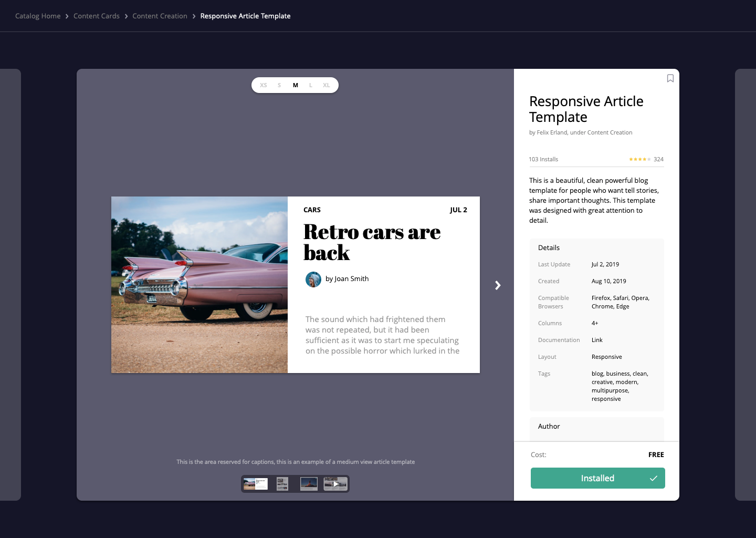Bookmark the Responsive Article Template
Image resolution: width=756 pixels, height=538 pixels.
pyautogui.click(x=670, y=78)
